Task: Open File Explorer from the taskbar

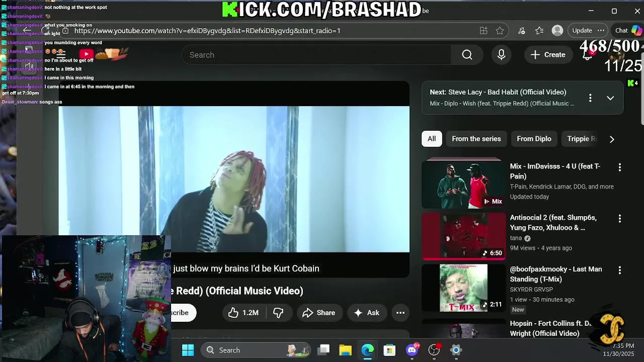Action: click(345, 350)
